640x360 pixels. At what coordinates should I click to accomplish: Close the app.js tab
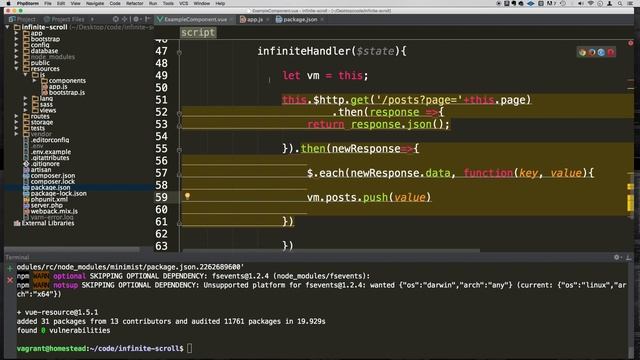(268, 19)
